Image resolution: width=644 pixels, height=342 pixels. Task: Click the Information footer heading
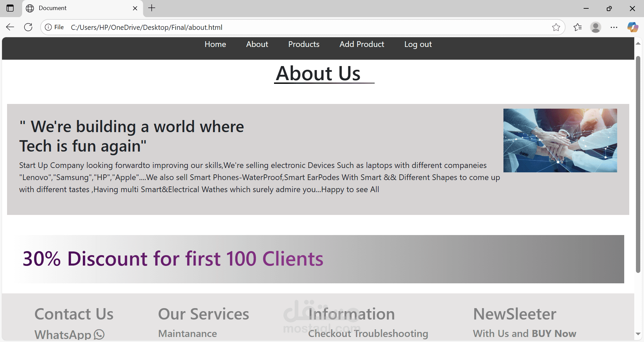click(352, 314)
